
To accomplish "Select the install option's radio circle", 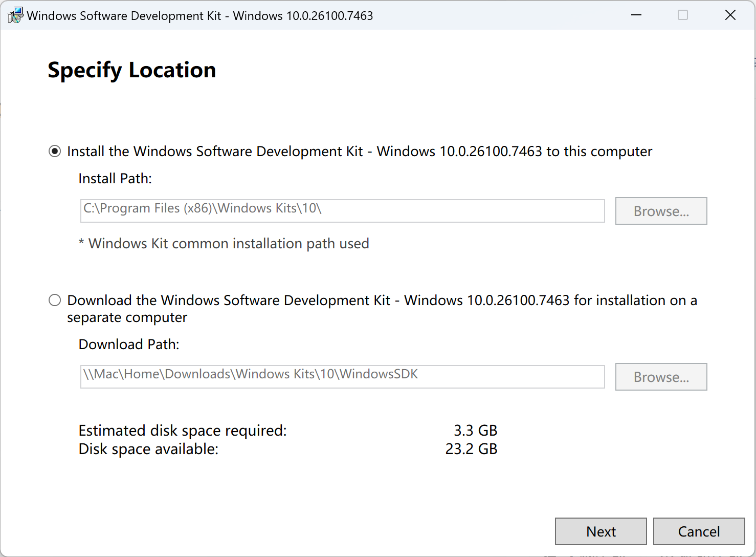I will tap(55, 151).
